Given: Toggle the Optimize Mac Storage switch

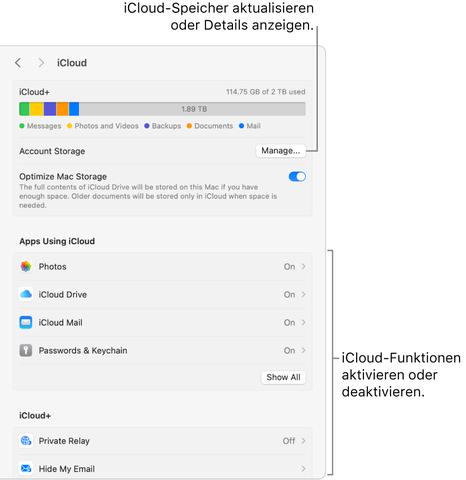Looking at the screenshot, I should click(297, 176).
